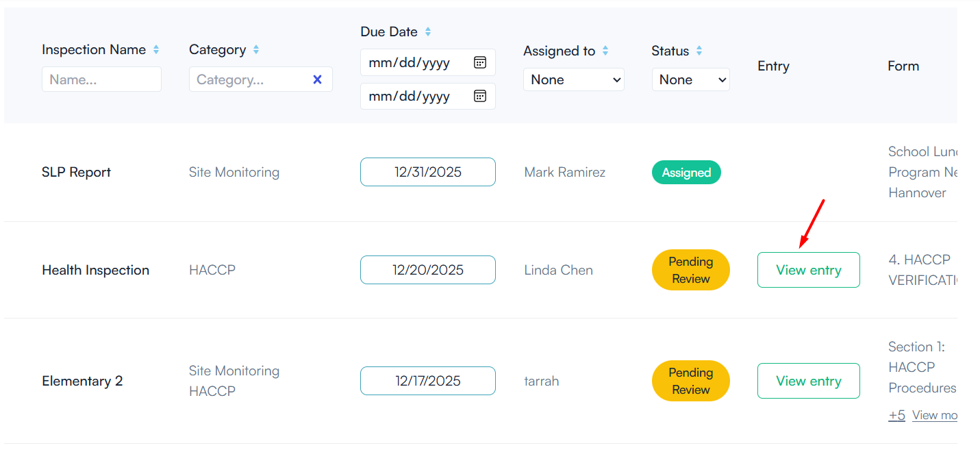Viewport: 980px width, 450px height.
Task: Open calendar picker in first due date filter
Action: click(x=480, y=63)
